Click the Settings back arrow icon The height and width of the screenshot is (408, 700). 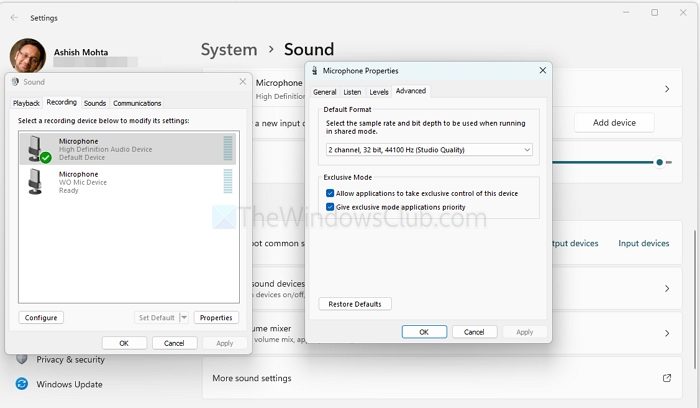[x=14, y=17]
